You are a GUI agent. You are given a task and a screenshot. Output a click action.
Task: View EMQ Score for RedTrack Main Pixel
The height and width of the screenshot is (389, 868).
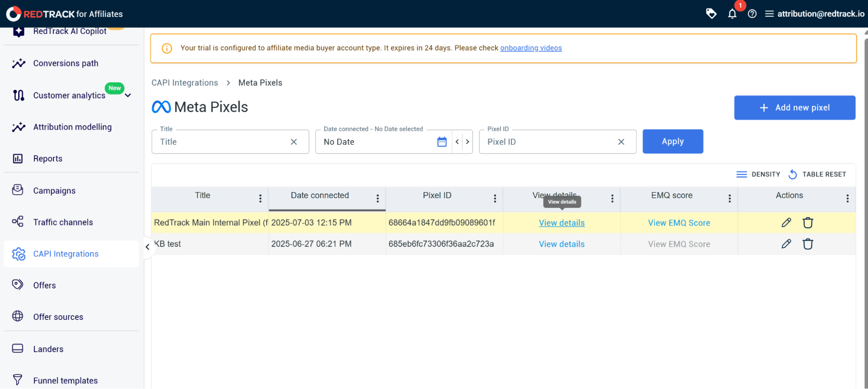[679, 223]
